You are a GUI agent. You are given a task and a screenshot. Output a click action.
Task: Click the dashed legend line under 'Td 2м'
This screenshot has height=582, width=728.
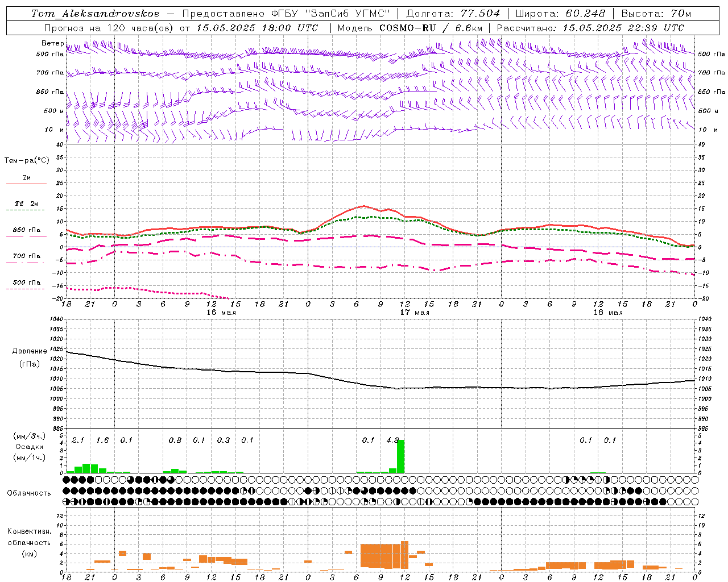(25, 210)
